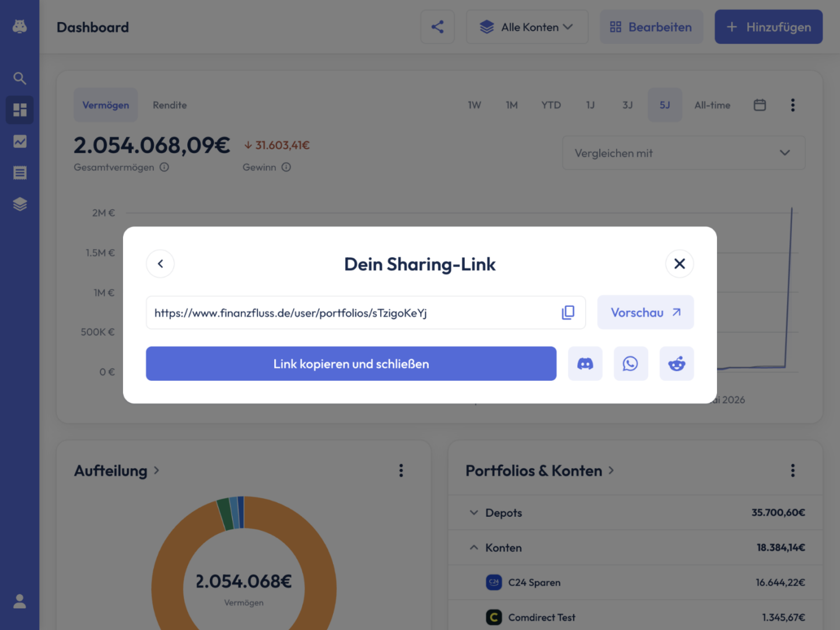Close the Dein Sharing-Link dialog
The height and width of the screenshot is (630, 840).
point(680,264)
